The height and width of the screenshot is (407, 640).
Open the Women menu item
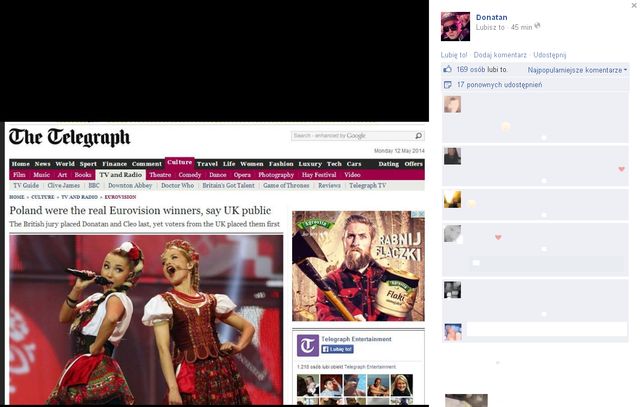(x=252, y=164)
